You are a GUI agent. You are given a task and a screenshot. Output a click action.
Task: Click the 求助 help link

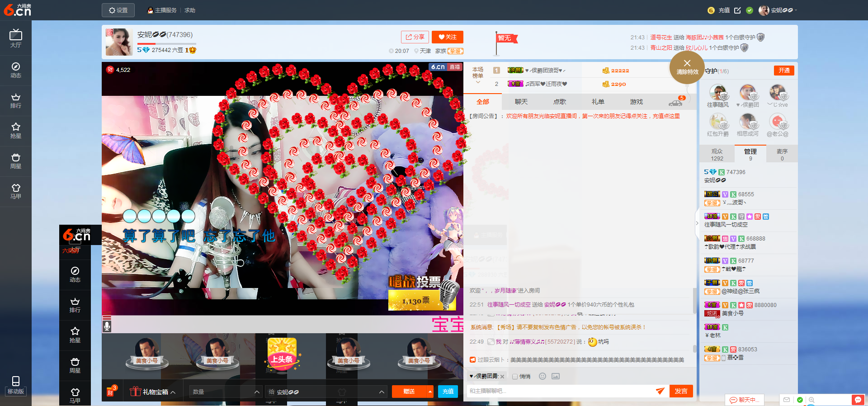[x=190, y=10]
